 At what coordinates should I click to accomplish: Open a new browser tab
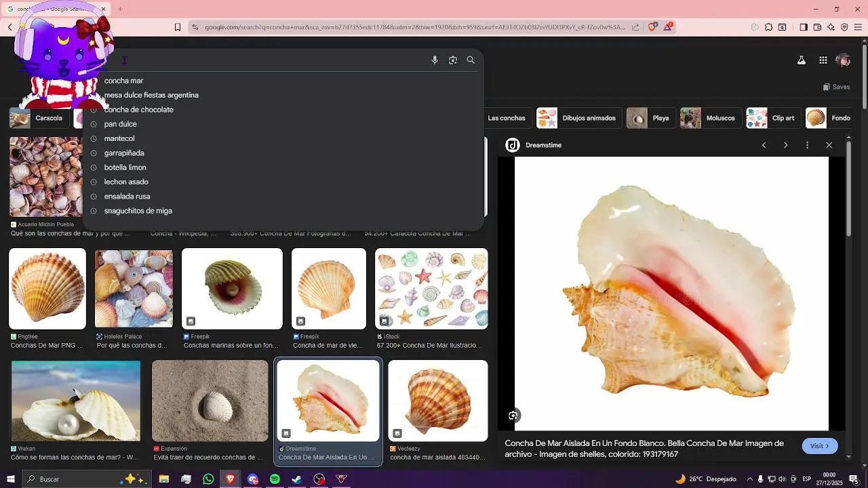coord(120,9)
